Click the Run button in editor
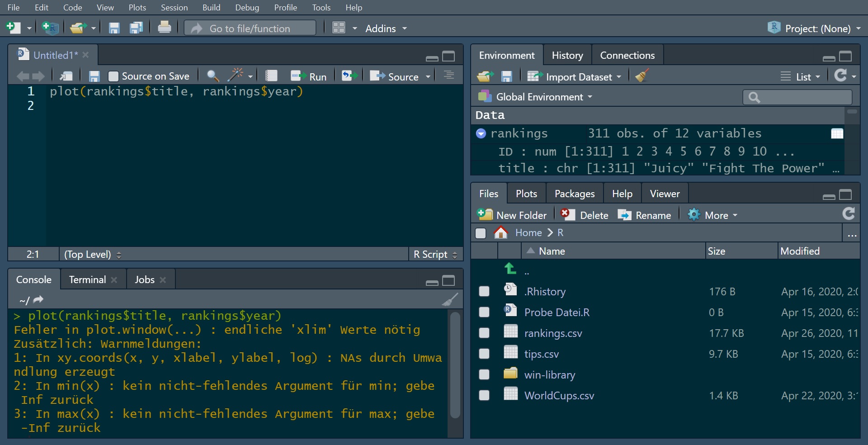 (x=309, y=76)
